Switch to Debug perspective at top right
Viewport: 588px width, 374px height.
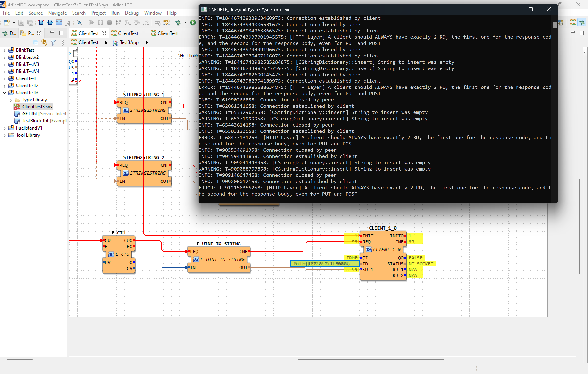[582, 23]
